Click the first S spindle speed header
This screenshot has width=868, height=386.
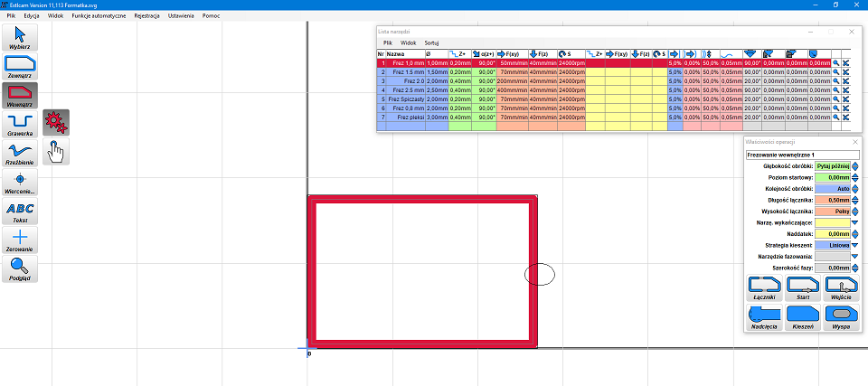tap(571, 53)
